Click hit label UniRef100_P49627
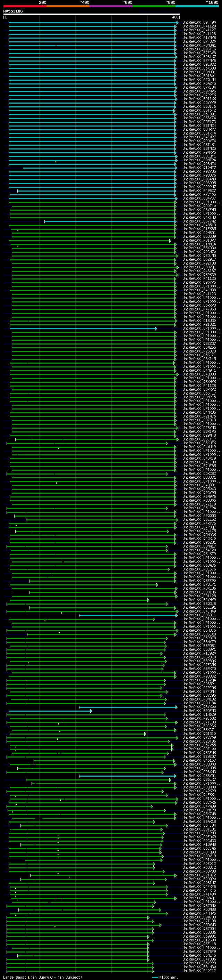The image size is (222, 980). (x=199, y=191)
